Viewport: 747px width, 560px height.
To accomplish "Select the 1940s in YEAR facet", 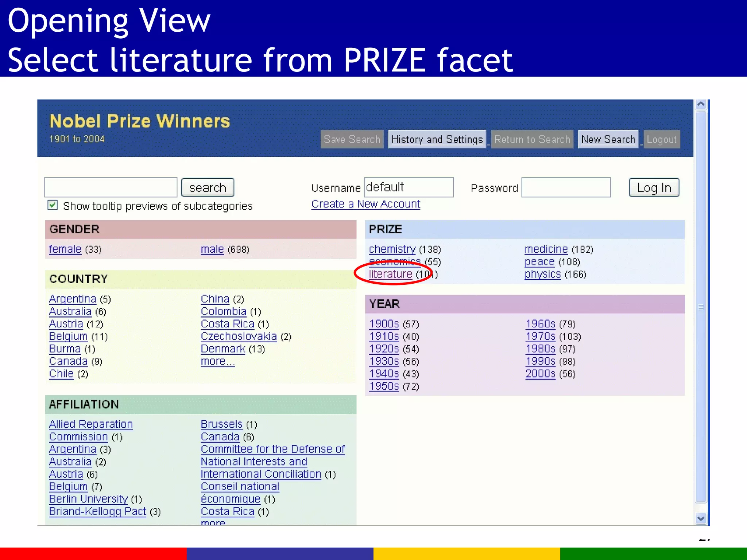I will click(x=384, y=373).
